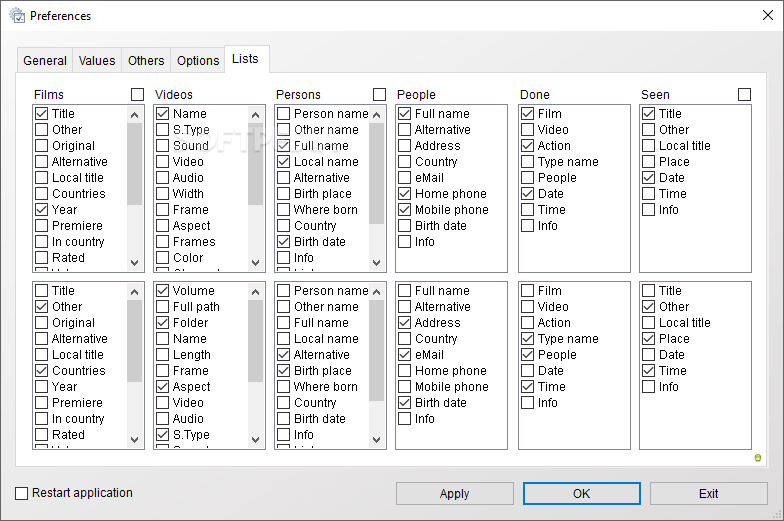The image size is (784, 521).
Task: Open the Values tab
Action: pyautogui.click(x=97, y=60)
